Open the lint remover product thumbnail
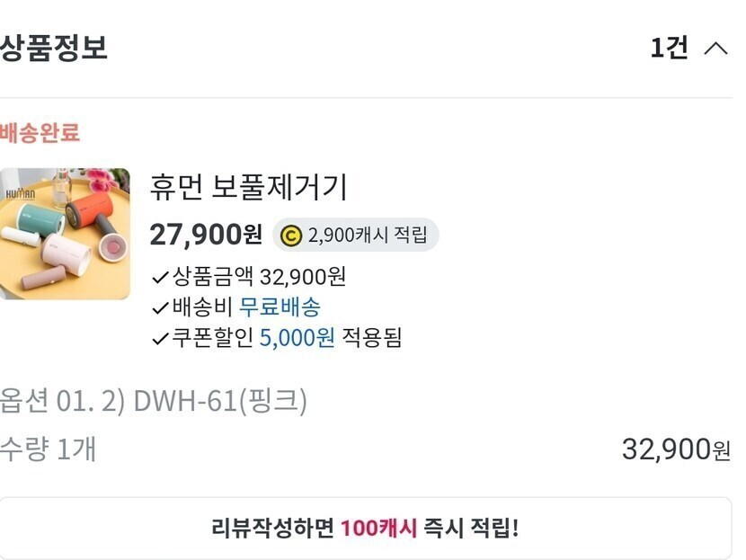The height and width of the screenshot is (560, 746). (65, 234)
